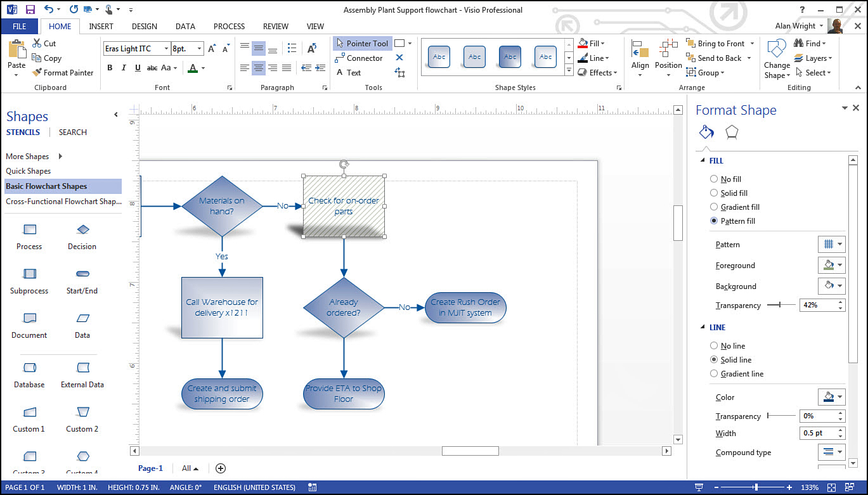868x495 pixels.
Task: Toggle Underline text formatting
Action: click(138, 68)
